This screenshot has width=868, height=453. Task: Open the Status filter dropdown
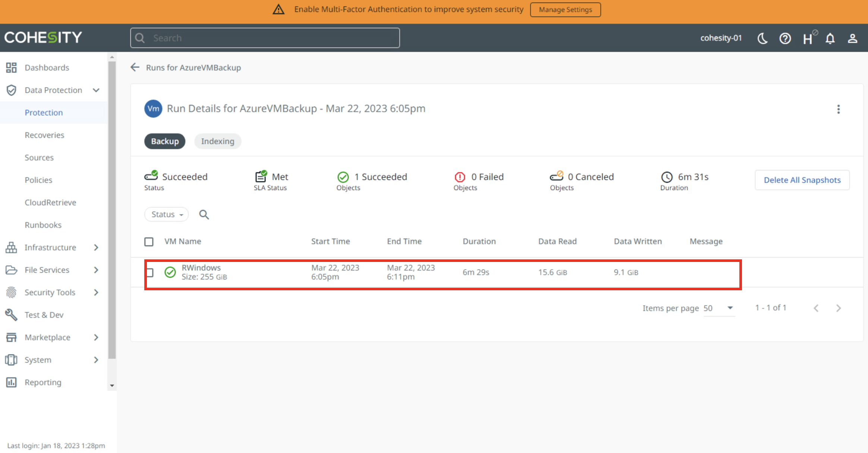coord(166,214)
